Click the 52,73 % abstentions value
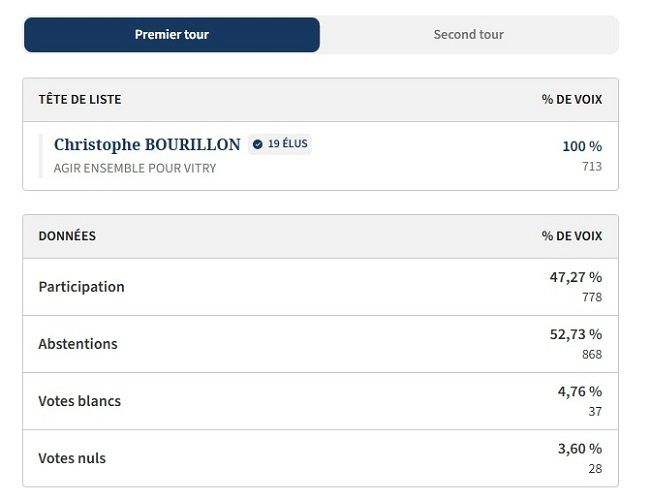Viewport: 651px width, 500px height. point(575,334)
